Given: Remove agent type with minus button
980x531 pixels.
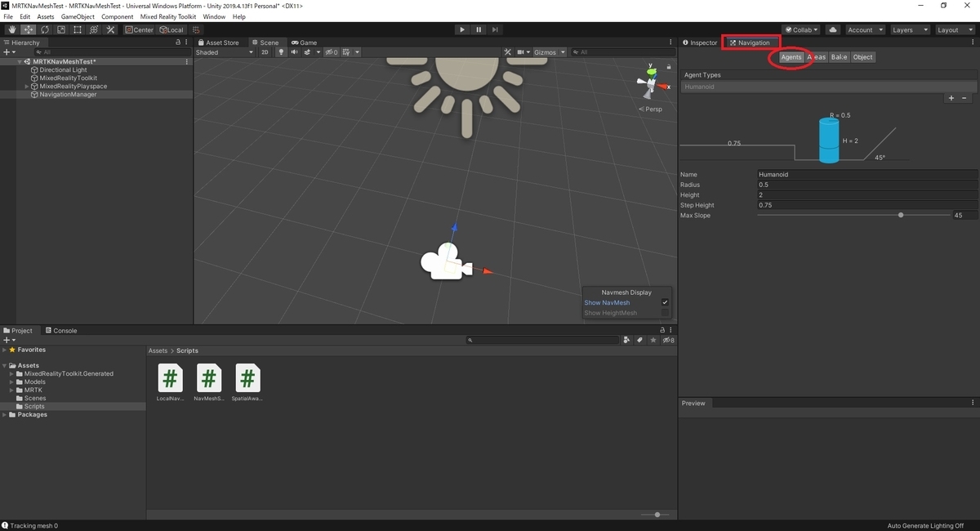Looking at the screenshot, I should point(966,98).
